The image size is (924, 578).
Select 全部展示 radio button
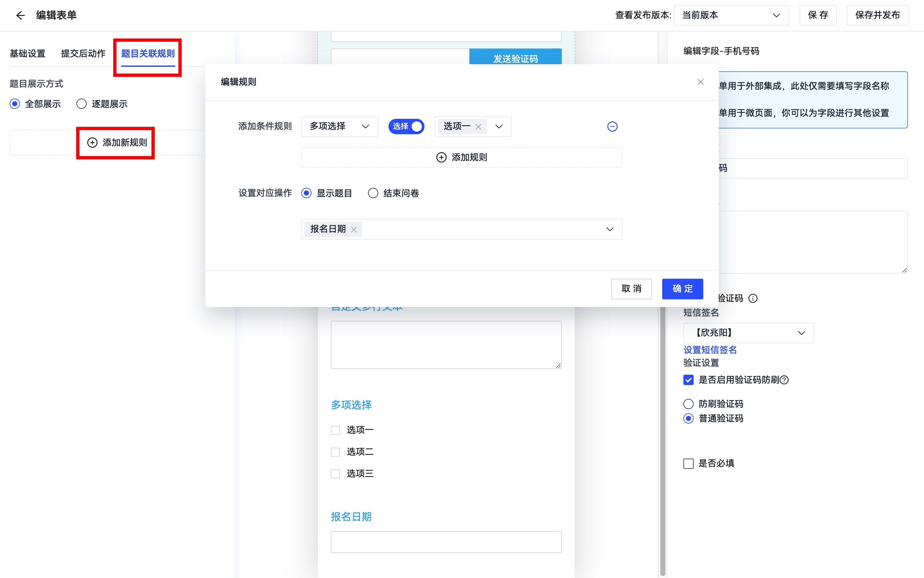point(15,104)
